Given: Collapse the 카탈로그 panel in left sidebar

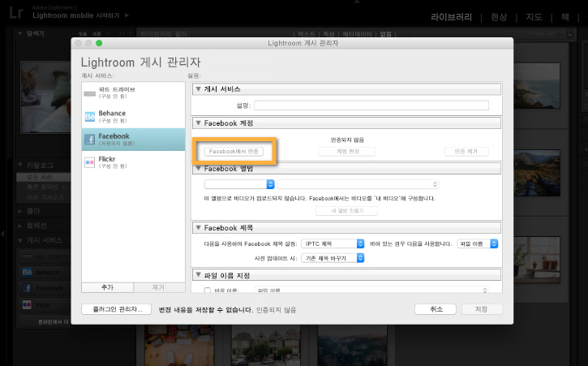Looking at the screenshot, I should click(x=20, y=165).
